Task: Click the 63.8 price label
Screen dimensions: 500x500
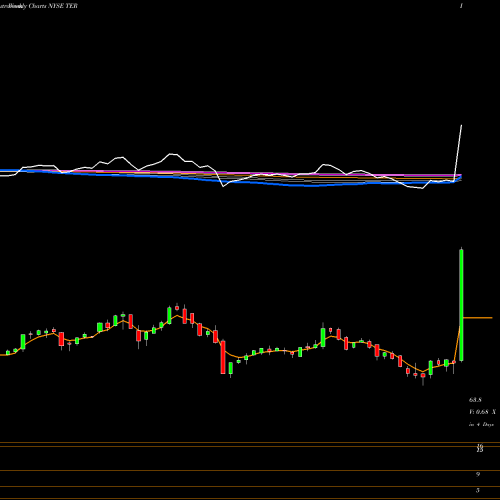Action: (x=475, y=400)
